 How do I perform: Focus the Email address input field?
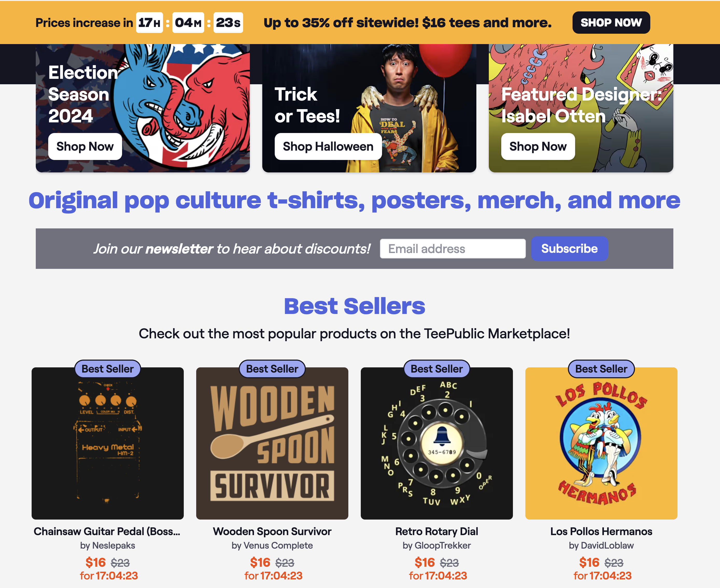[x=453, y=249]
